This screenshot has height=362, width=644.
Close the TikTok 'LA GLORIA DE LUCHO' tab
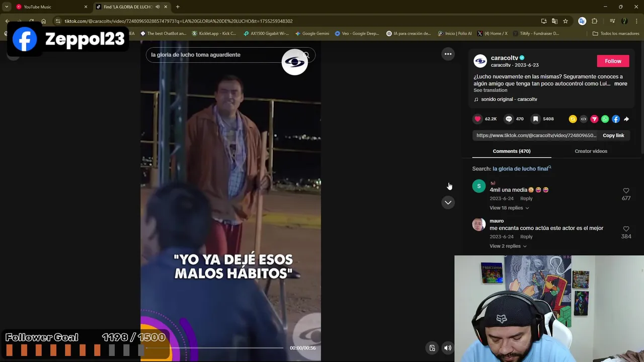point(166,7)
